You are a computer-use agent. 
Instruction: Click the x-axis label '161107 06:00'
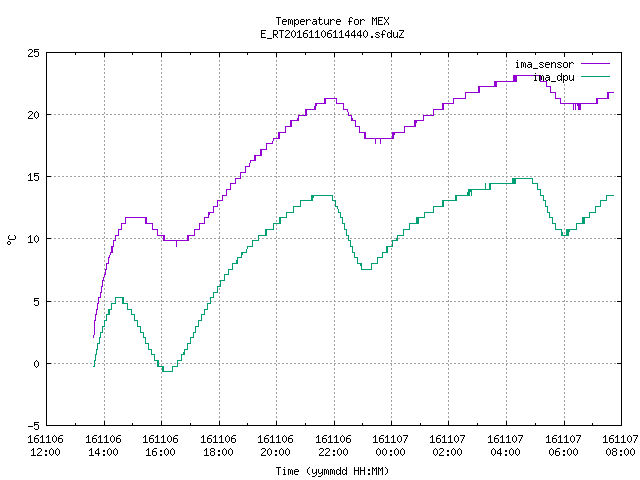[x=564, y=446]
